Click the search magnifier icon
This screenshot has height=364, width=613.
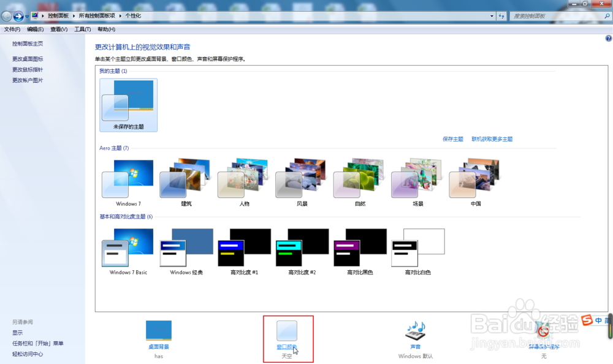tap(607, 16)
